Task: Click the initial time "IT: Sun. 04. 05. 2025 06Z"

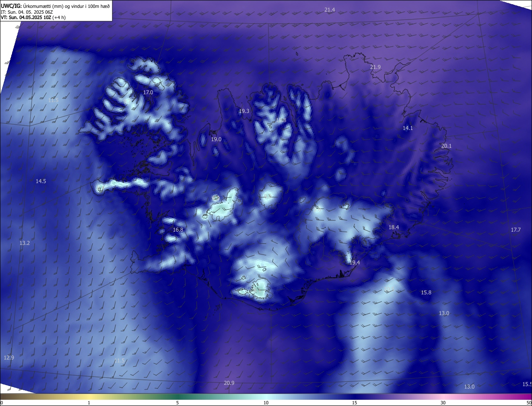Action: [x=27, y=12]
